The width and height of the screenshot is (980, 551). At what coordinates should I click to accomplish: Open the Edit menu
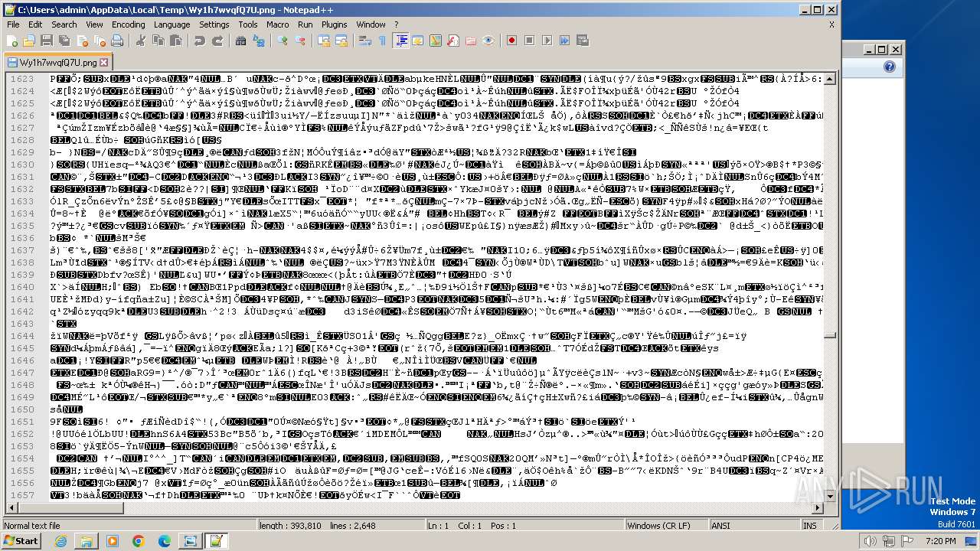36,24
